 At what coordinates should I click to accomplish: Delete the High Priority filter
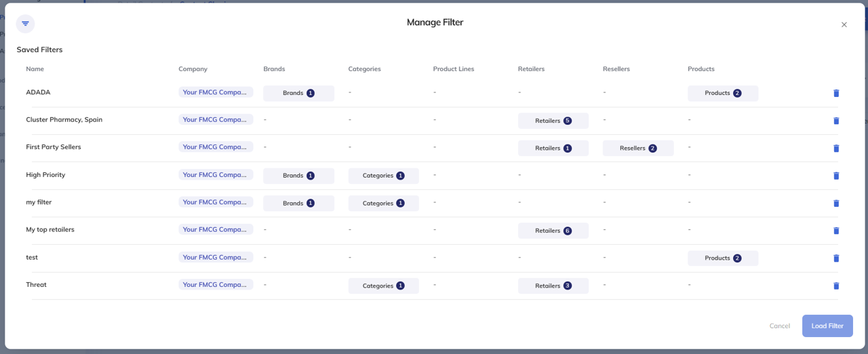pyautogui.click(x=836, y=176)
